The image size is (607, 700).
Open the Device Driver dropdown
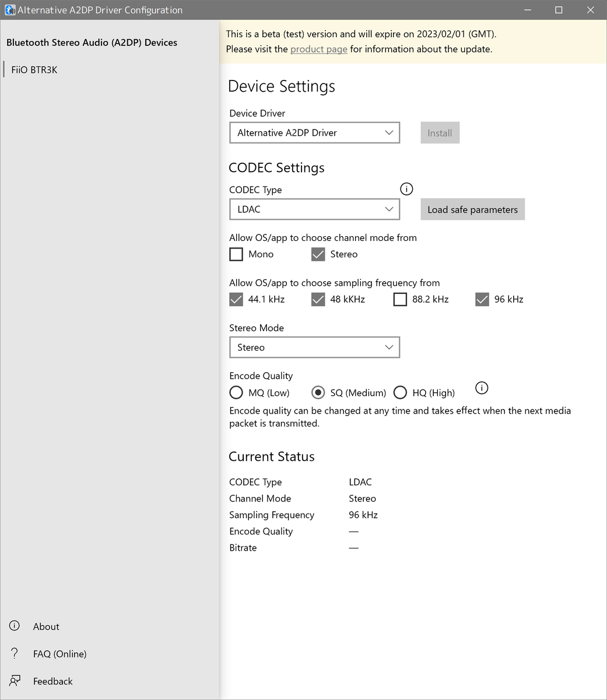pyautogui.click(x=314, y=132)
